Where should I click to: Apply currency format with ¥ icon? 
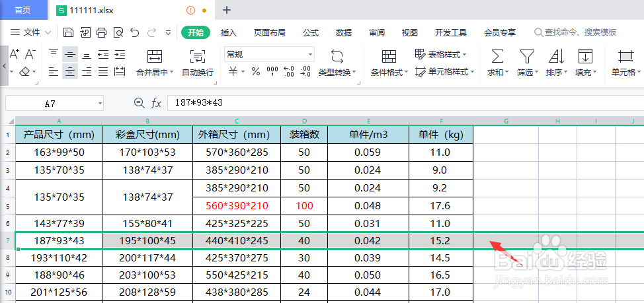pos(233,72)
